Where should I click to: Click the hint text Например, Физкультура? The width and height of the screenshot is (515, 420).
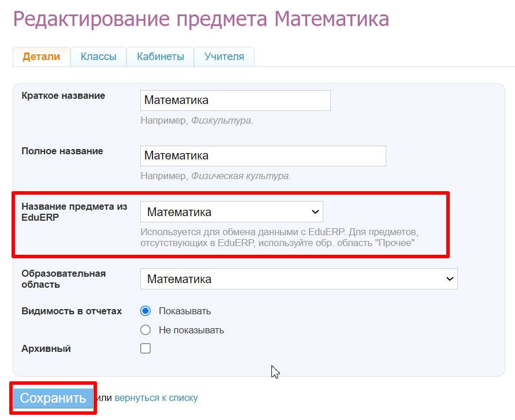(197, 121)
